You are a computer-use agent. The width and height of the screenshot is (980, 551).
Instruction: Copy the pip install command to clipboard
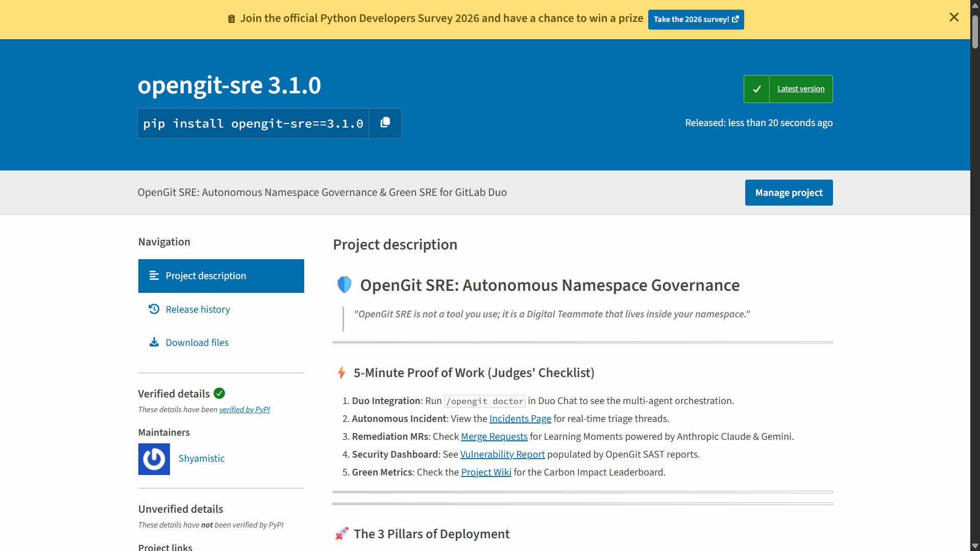click(x=385, y=123)
